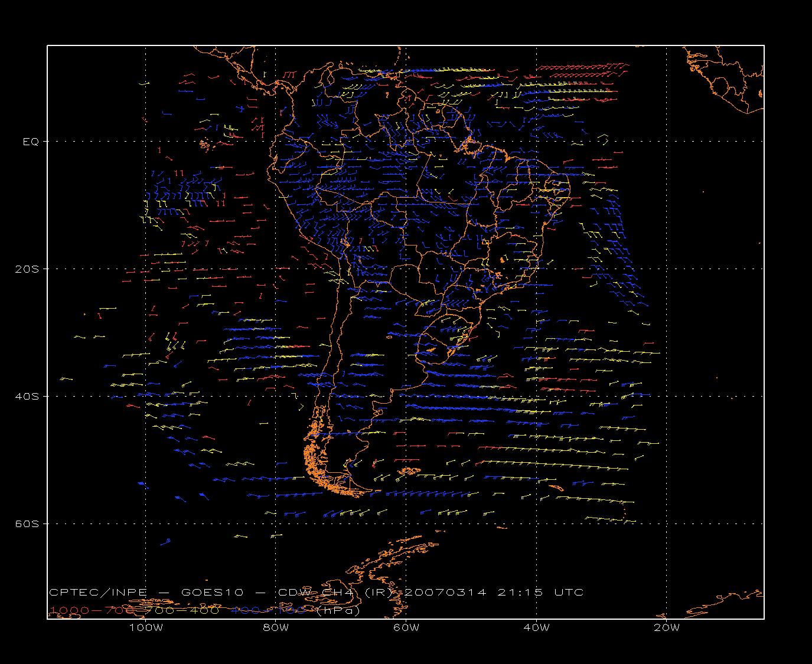Click the 60W longitude label

click(406, 628)
